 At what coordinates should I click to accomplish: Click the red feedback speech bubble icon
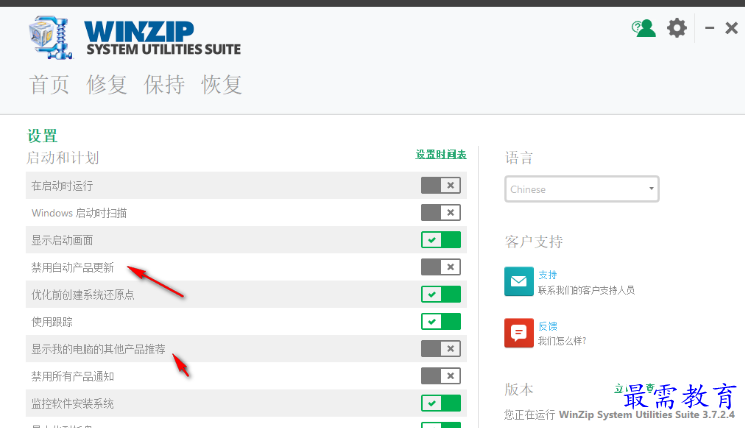pos(518,333)
